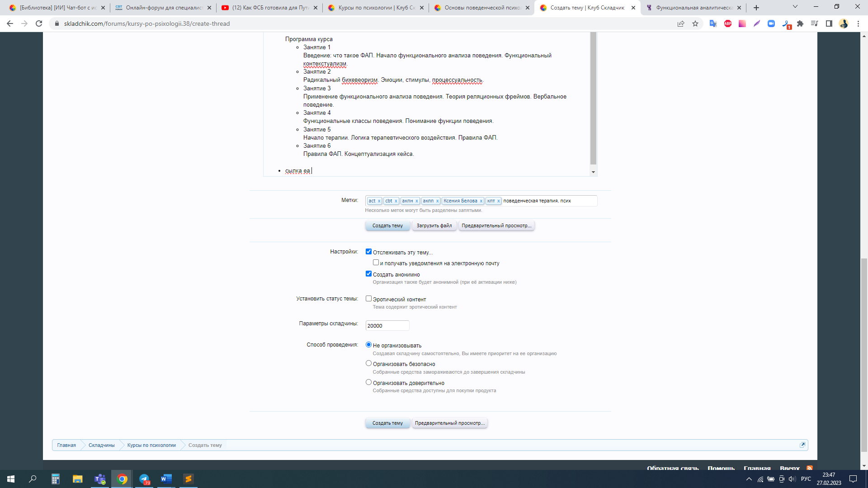Expand hidden system tray icons chevron
This screenshot has height=488, width=868.
749,479
